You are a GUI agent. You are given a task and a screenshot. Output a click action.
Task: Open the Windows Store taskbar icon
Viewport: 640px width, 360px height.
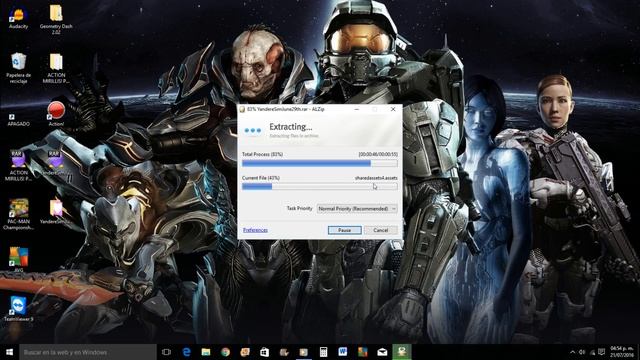[264, 352]
